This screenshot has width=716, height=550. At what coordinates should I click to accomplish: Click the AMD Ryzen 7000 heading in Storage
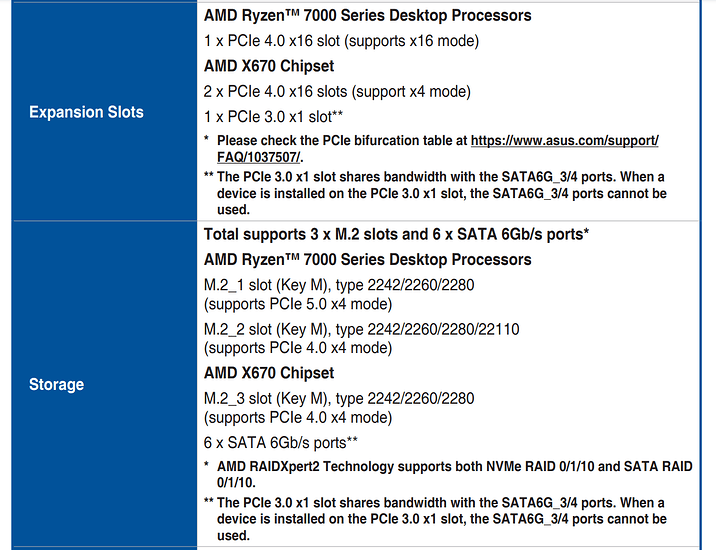click(x=367, y=260)
